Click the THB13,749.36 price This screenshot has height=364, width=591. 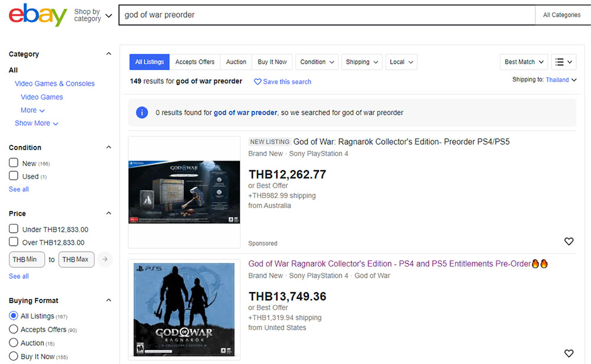(287, 296)
